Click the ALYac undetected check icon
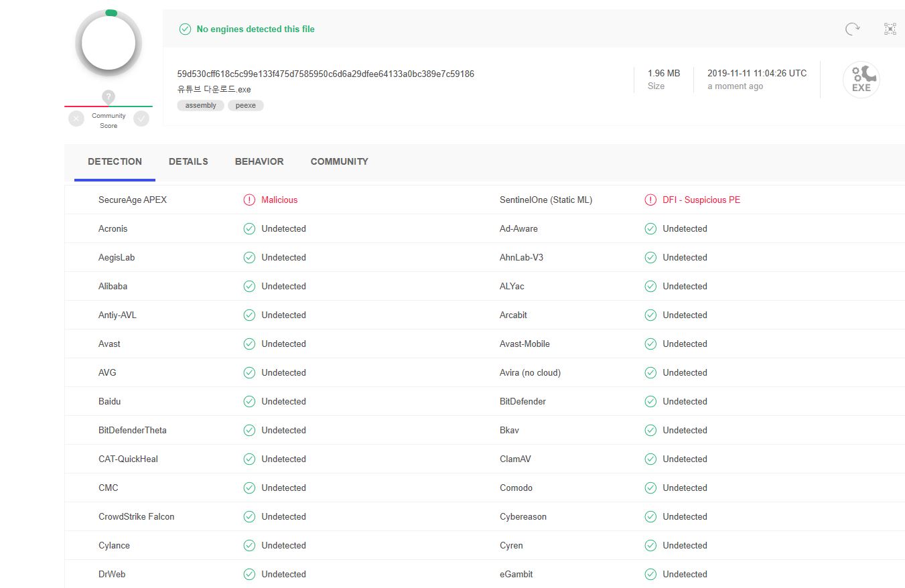The image size is (905, 588). (x=650, y=286)
